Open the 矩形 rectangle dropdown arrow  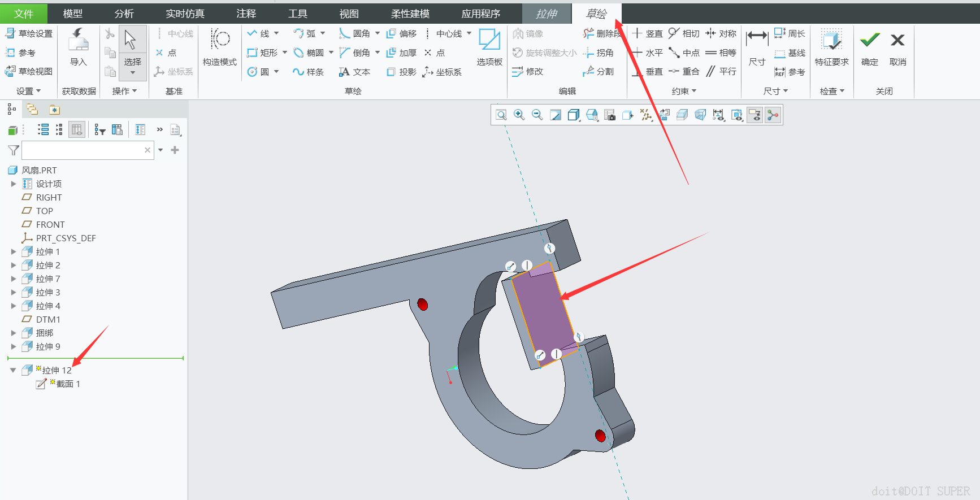[284, 53]
